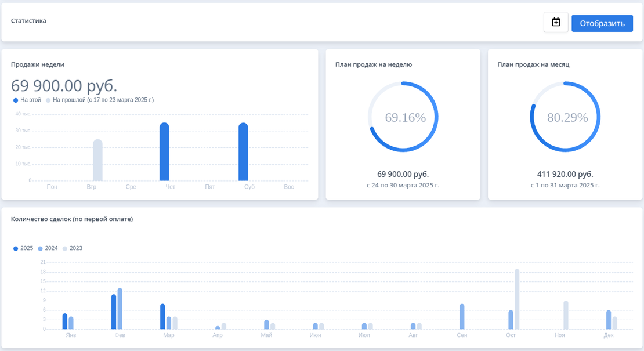Viewport: 644px width, 351px height.
Task: Hide the 2023 series in deals chart
Action: point(73,248)
